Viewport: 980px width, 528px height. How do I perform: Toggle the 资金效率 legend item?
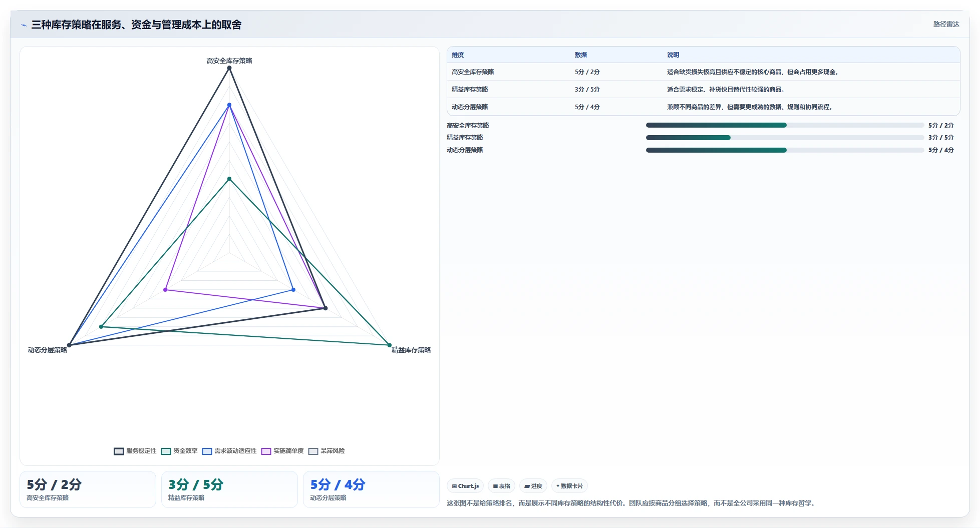pyautogui.click(x=179, y=451)
